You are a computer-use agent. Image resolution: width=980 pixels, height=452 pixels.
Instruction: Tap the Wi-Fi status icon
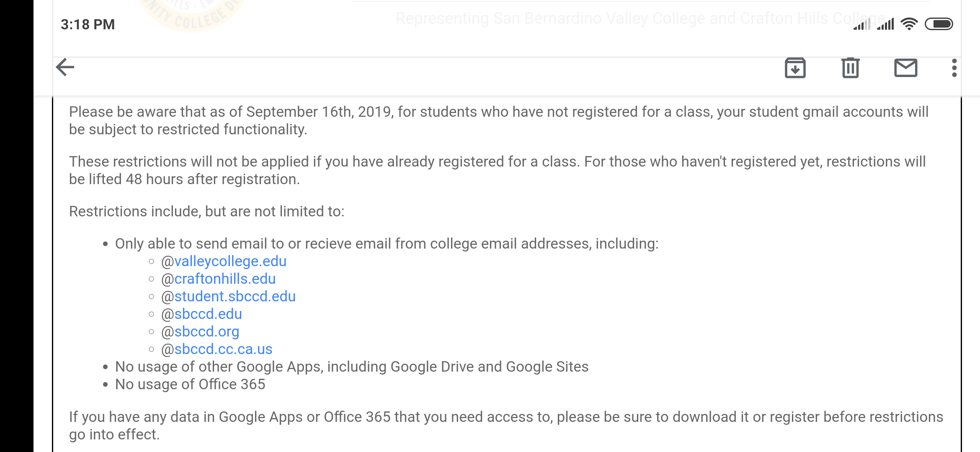click(x=909, y=24)
